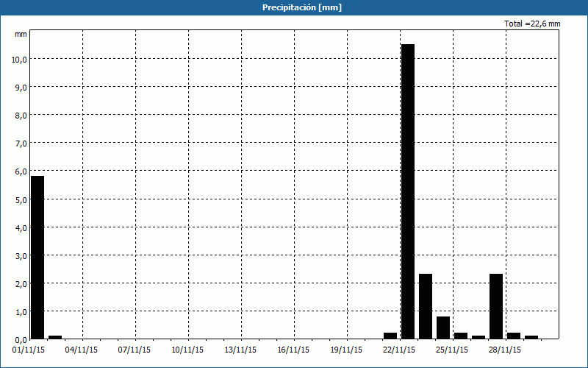Viewport: 588px width, 368px height.
Task: Click x-axis label 13/11/15
Action: [x=240, y=350]
